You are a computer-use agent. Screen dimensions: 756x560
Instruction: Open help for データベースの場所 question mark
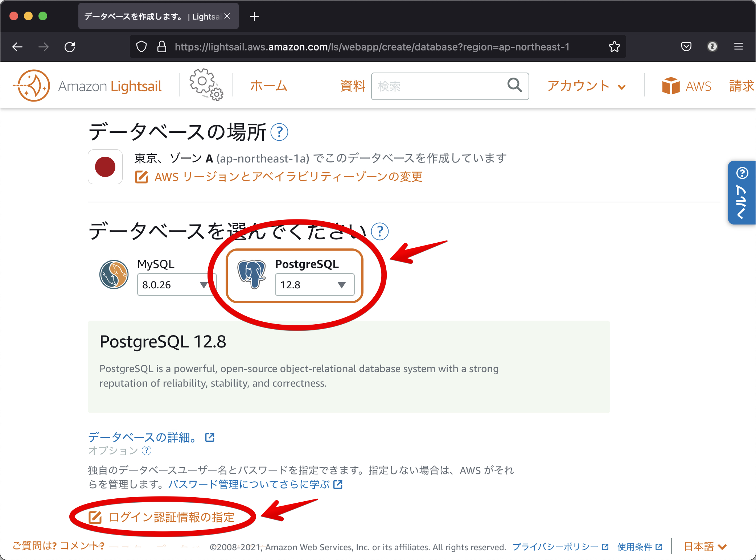click(279, 132)
